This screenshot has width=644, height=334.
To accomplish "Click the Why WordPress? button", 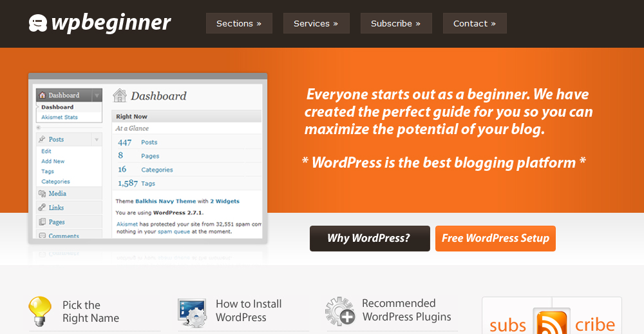I will pos(370,238).
